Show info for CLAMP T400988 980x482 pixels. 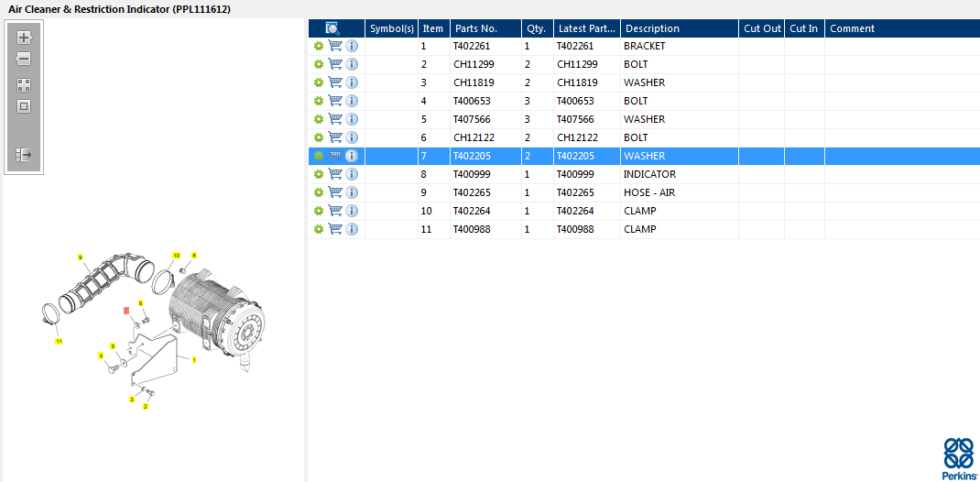pos(352,229)
